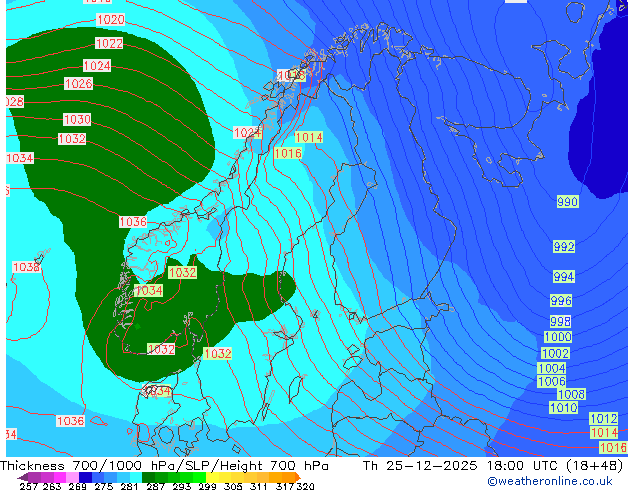Click the dark green legend swatch above 287
Screen dimensions: 634x490
point(148,477)
